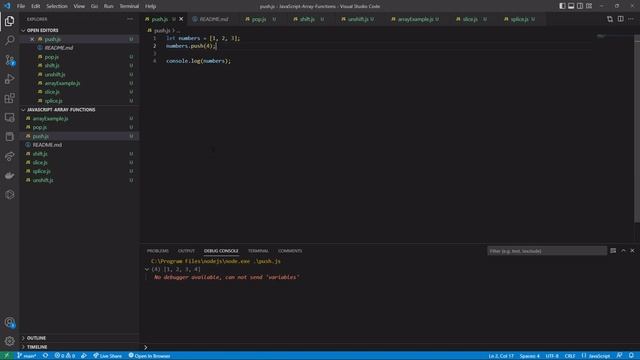Click the main branch in status bar
The width and height of the screenshot is (640, 360).
[27, 356]
